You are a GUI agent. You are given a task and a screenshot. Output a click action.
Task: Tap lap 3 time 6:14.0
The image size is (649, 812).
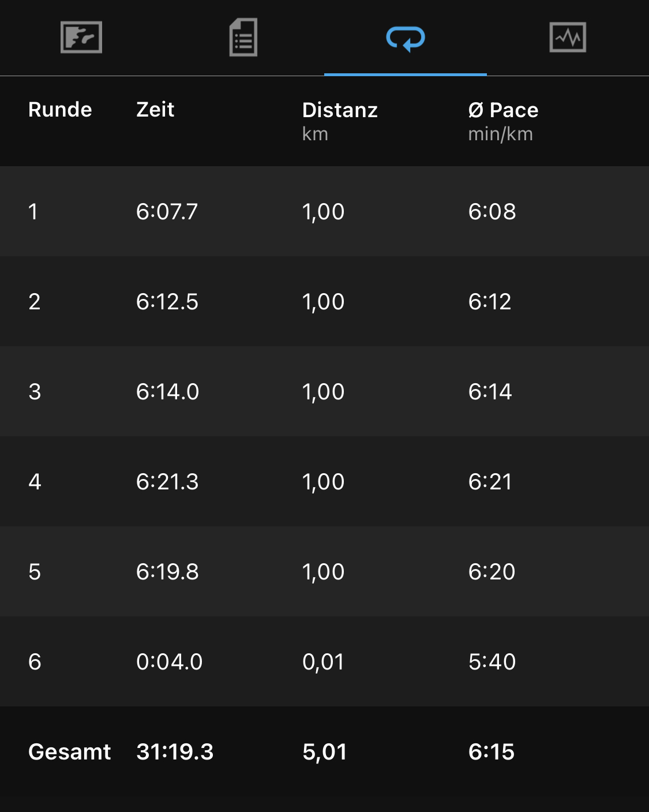(167, 392)
